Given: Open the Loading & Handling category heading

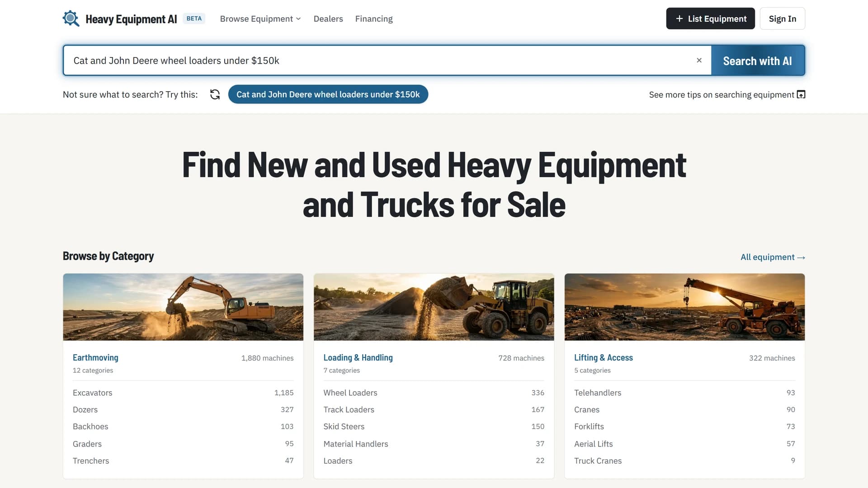Looking at the screenshot, I should click(x=358, y=357).
